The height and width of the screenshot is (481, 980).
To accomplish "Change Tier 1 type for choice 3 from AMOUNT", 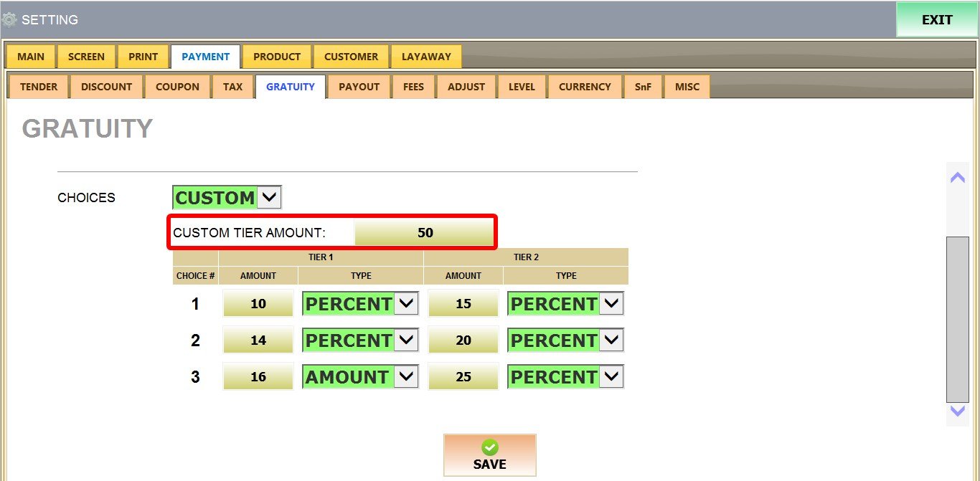I will point(360,377).
